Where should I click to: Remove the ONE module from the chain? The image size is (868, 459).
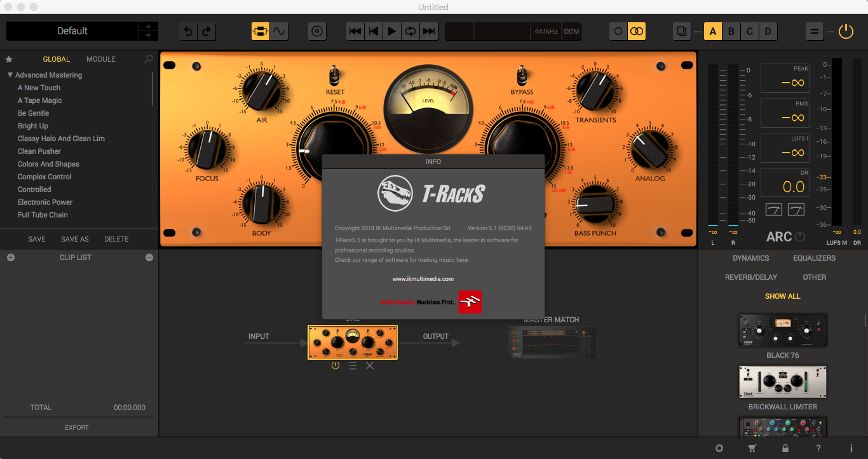click(370, 366)
